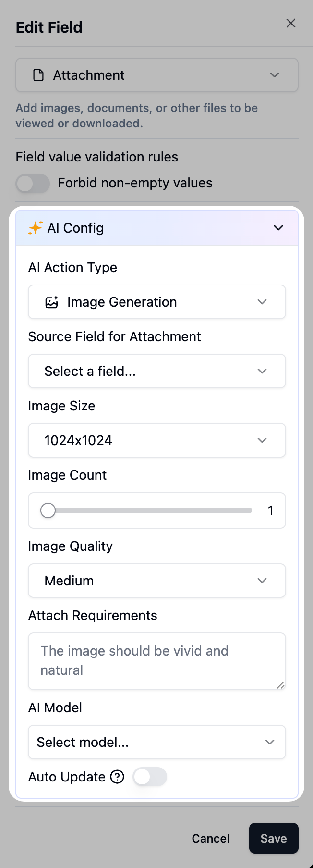Open the Image Quality dropdown

click(157, 581)
